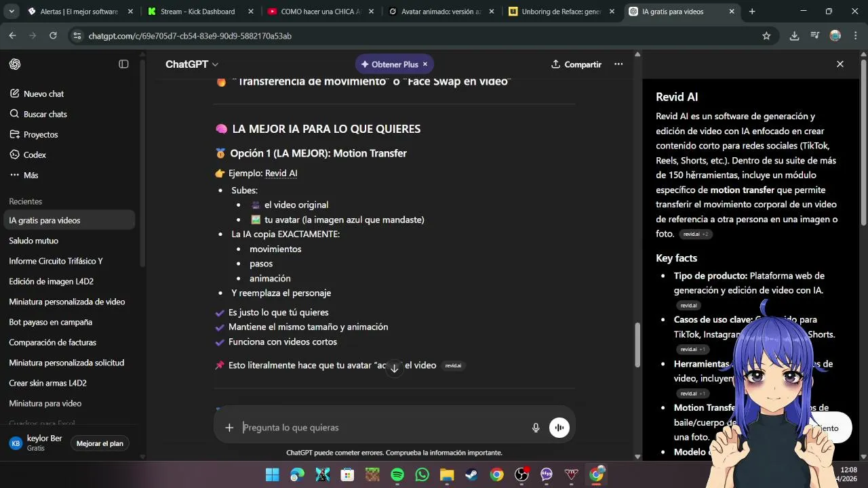This screenshot has width=868, height=488.
Task: Click the chat area vertical scrollbar
Action: tap(637, 344)
